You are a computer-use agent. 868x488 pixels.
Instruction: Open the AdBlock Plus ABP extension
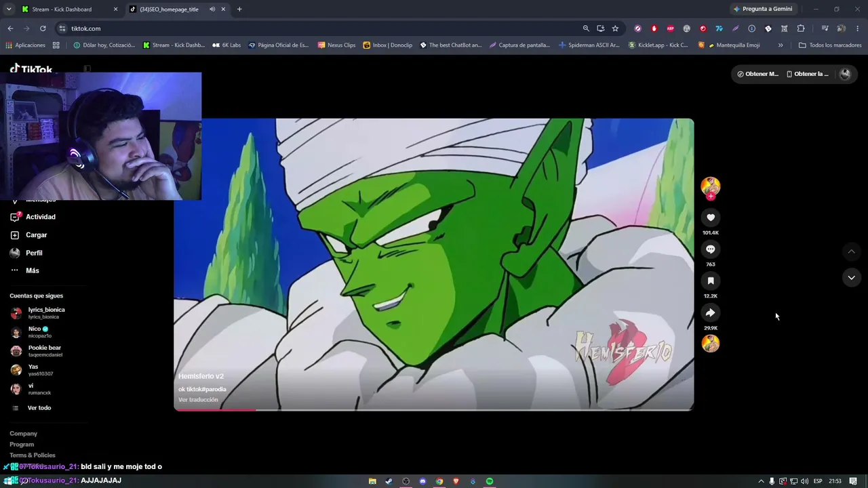(x=671, y=28)
